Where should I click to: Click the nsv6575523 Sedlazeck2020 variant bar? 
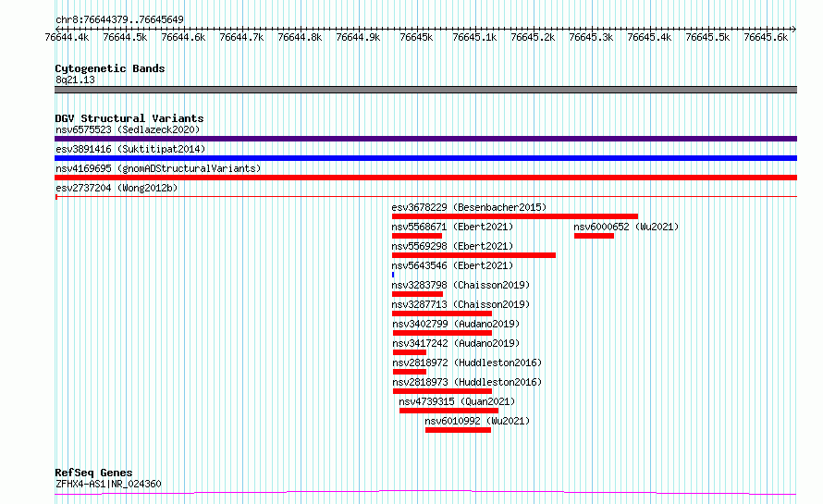click(x=425, y=139)
